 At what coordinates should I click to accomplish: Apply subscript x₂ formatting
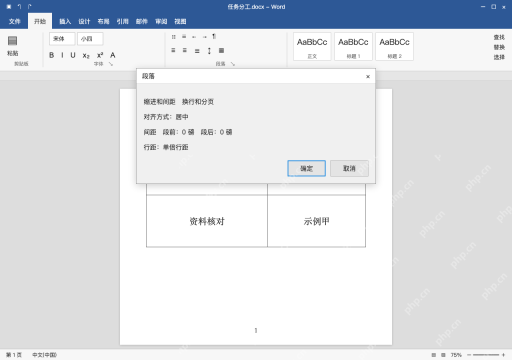click(86, 55)
